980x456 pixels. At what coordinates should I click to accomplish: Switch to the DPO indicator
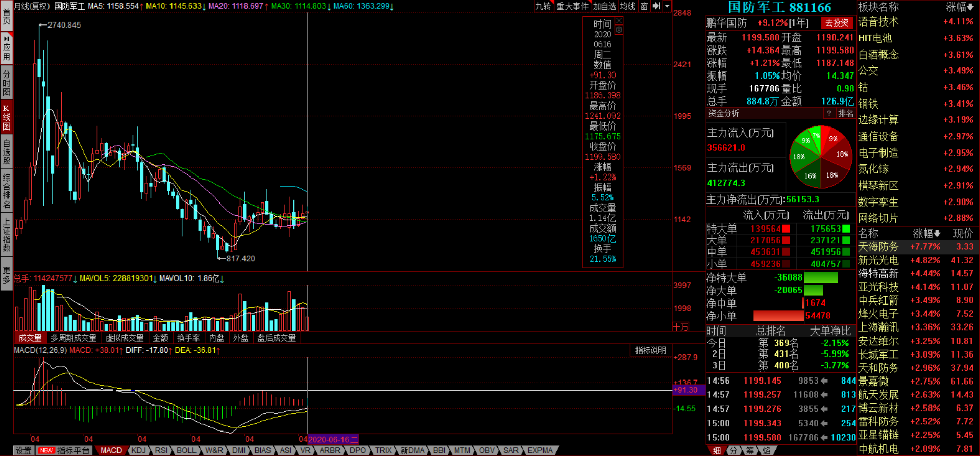point(357,450)
